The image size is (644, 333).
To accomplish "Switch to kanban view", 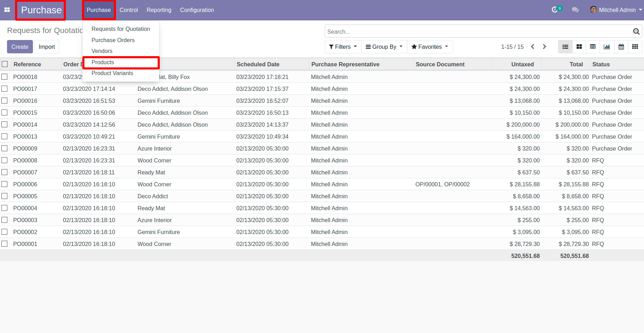I will [x=579, y=47].
